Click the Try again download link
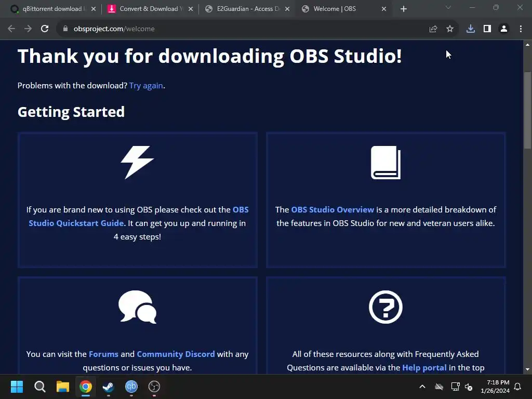Viewport: 532px width, 399px height. pyautogui.click(x=146, y=86)
